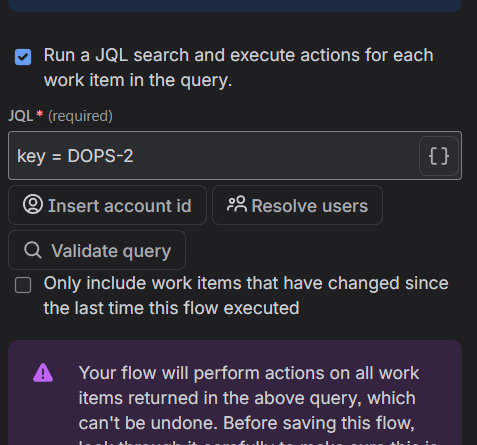Click the magnifier icon on Validate query
477x445 pixels.
(33, 250)
